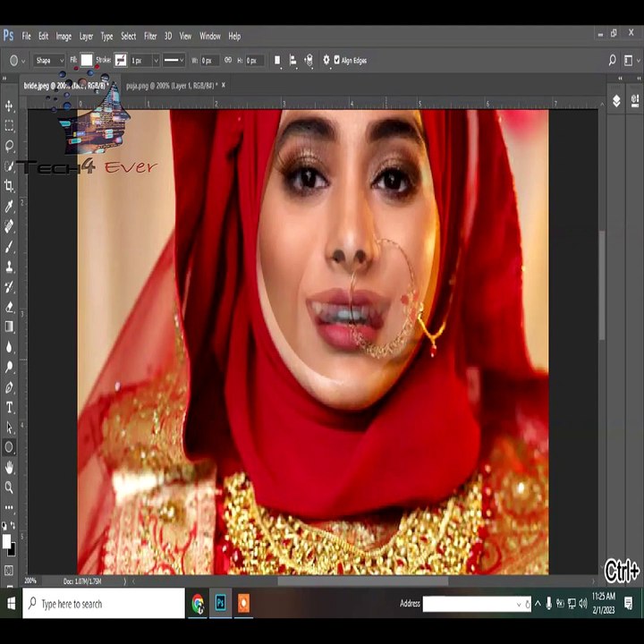The width and height of the screenshot is (644, 644).
Task: Open the Path alignment options
Action: [292, 61]
